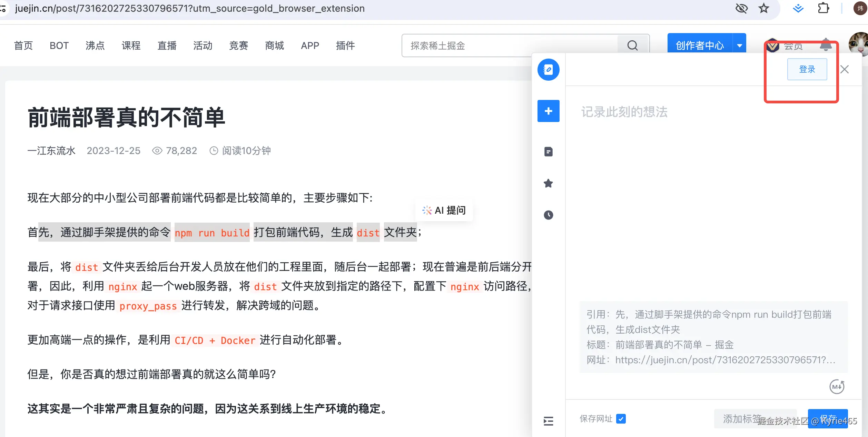Click the 登录 login button
868x437 pixels.
click(807, 69)
